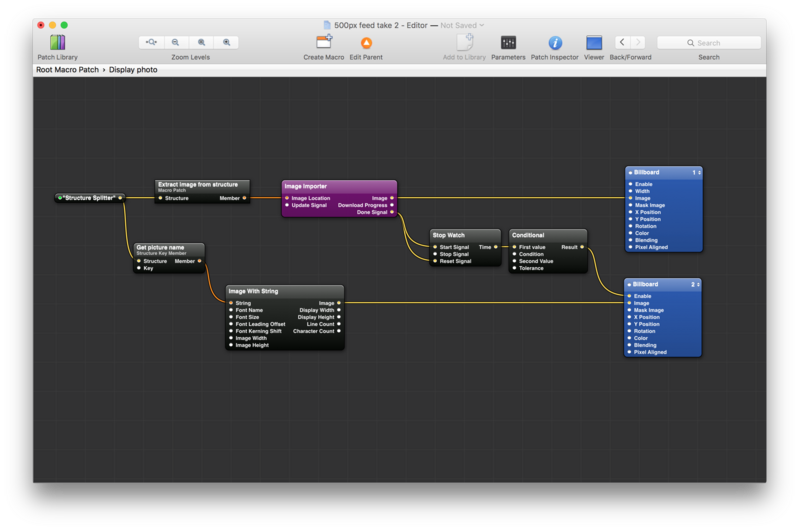Viewport: 799px width, 530px height.
Task: Click the actual size zoom button
Action: click(x=201, y=42)
